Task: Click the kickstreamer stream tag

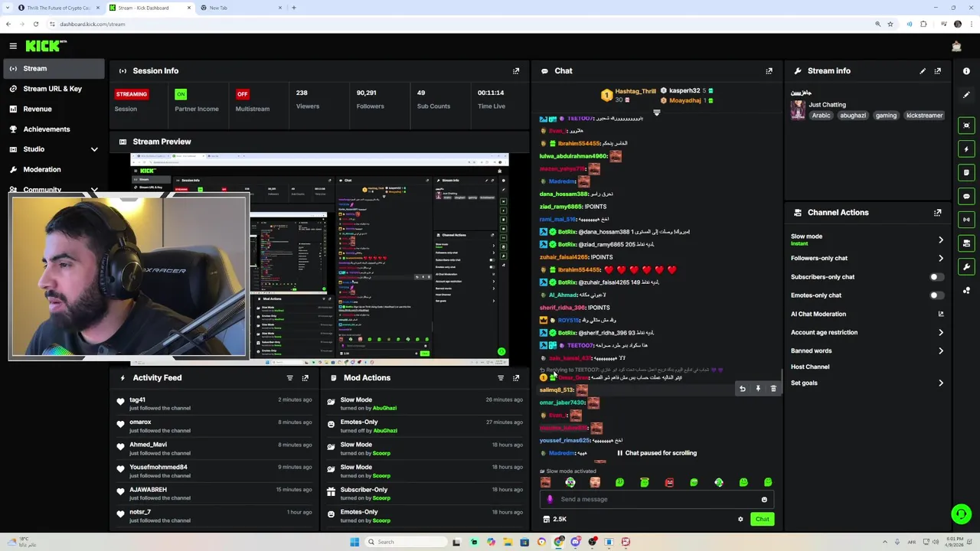Action: [x=924, y=116]
